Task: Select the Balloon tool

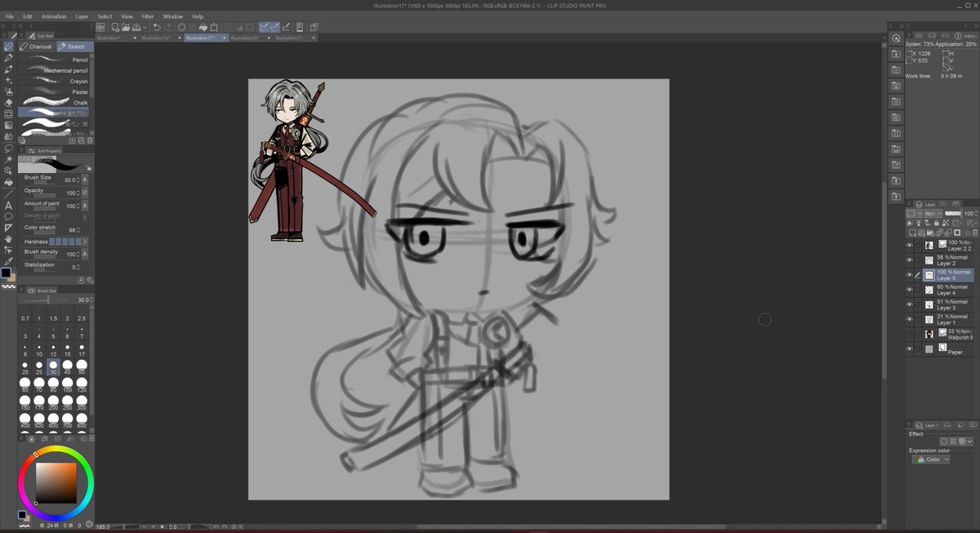Action: 8,217
